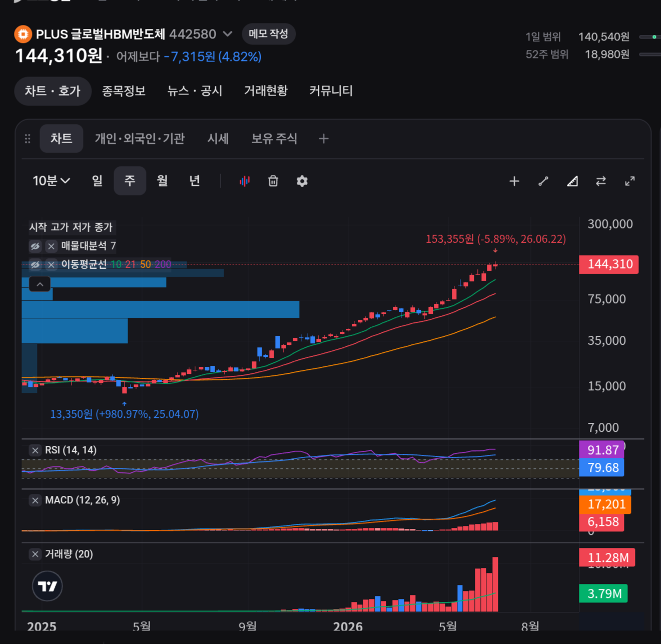Switch to the 차트 · 호가 tab
This screenshot has height=644, width=661.
tap(53, 91)
